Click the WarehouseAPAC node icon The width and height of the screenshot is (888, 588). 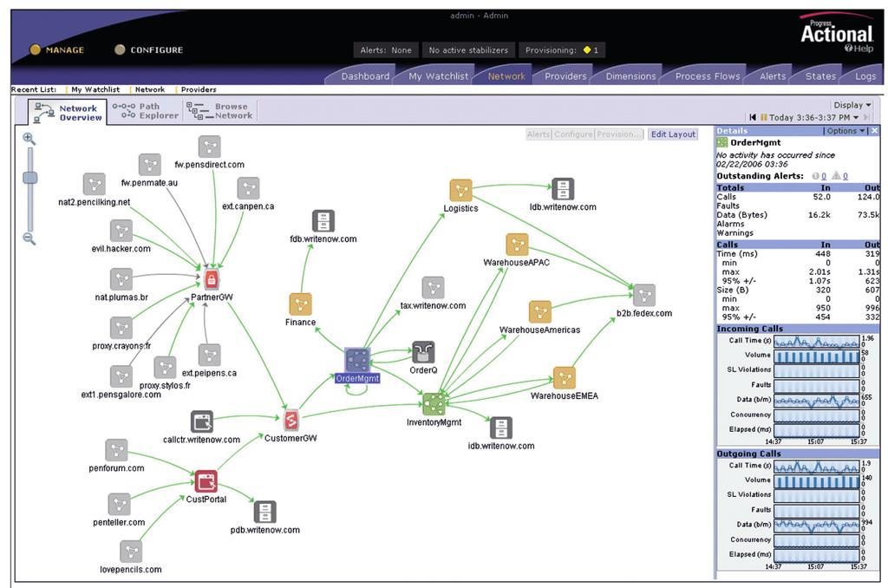coord(517,245)
